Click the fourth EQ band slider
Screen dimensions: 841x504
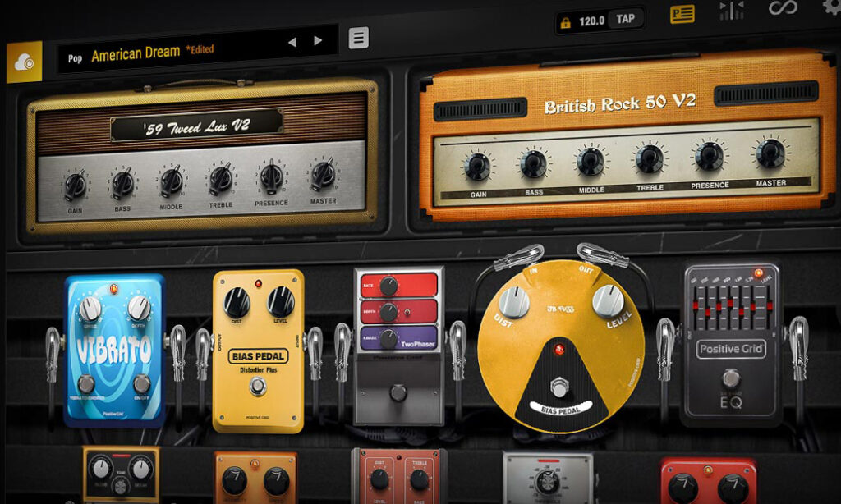click(730, 307)
